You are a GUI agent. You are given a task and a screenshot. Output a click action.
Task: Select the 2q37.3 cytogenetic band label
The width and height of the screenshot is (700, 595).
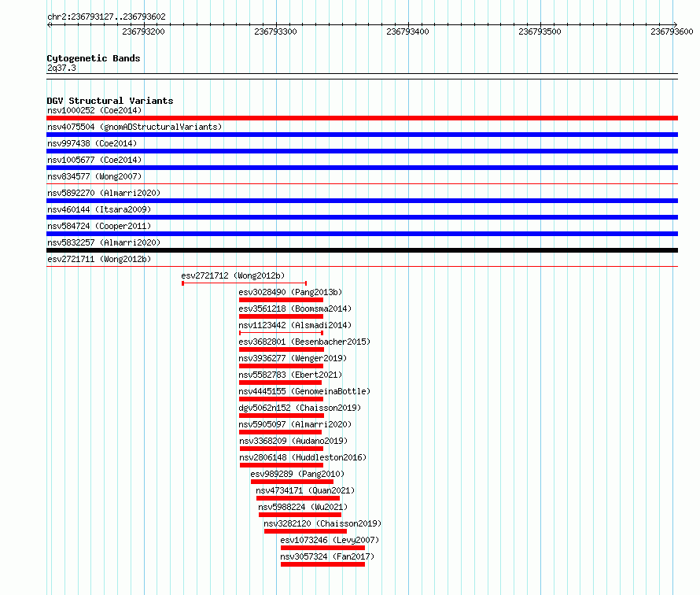point(61,68)
